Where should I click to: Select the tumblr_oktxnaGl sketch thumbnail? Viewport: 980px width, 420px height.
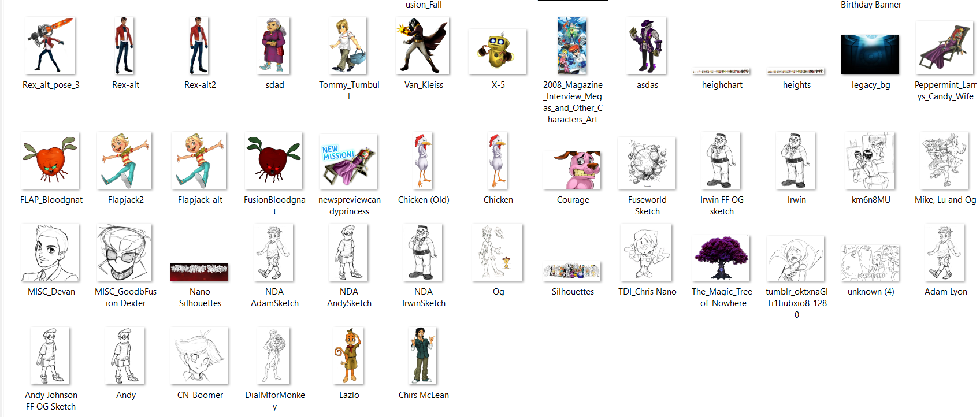796,258
